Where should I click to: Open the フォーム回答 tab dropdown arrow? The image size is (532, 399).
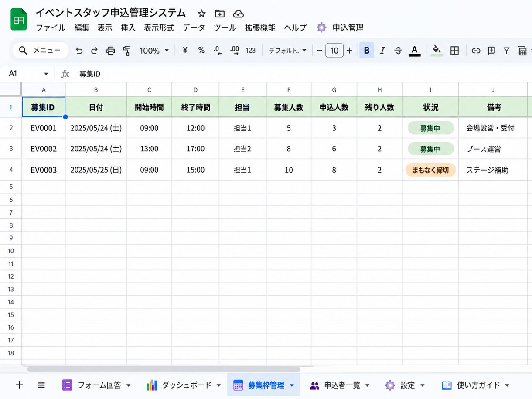tap(128, 385)
